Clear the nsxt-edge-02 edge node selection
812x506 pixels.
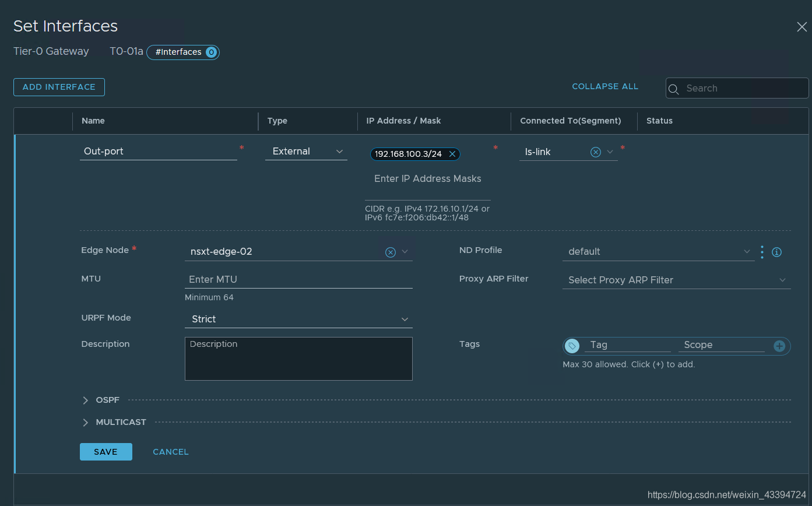coord(391,252)
